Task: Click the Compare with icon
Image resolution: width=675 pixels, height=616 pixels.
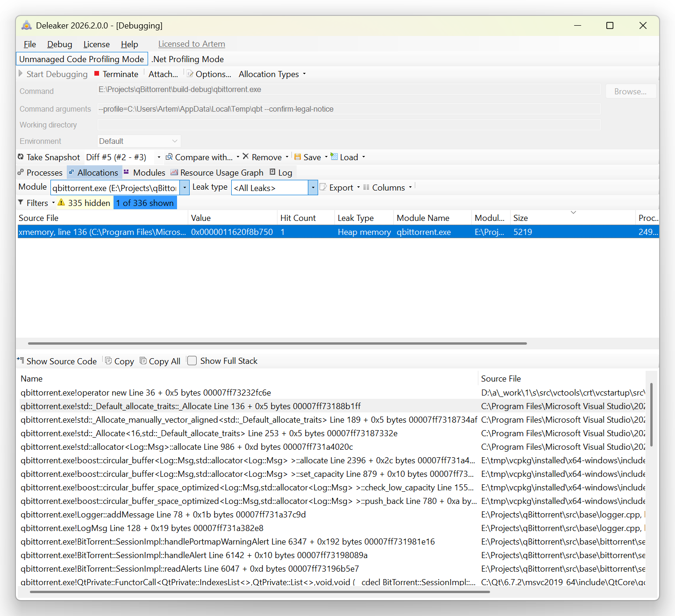Action: (169, 157)
